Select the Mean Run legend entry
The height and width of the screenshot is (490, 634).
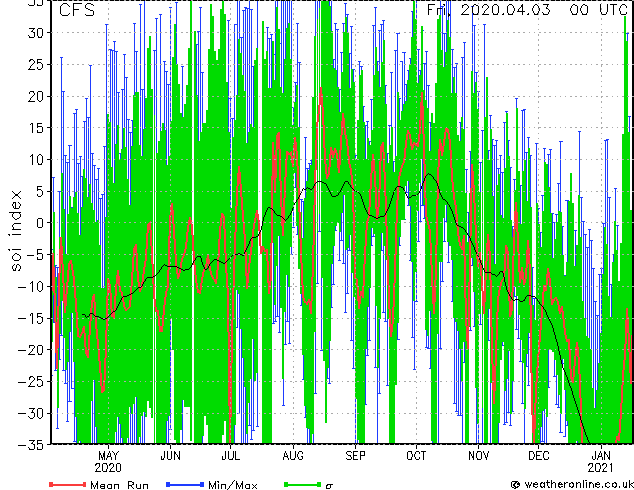(x=99, y=484)
